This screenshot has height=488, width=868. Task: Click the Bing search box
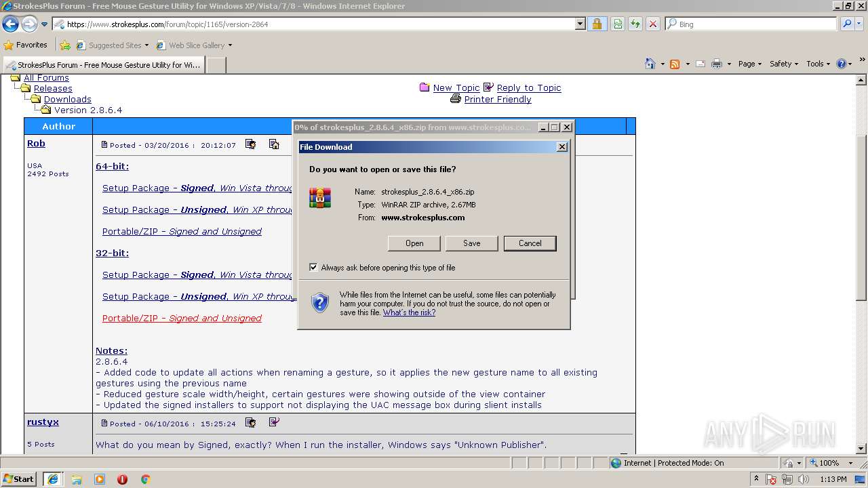tap(751, 24)
